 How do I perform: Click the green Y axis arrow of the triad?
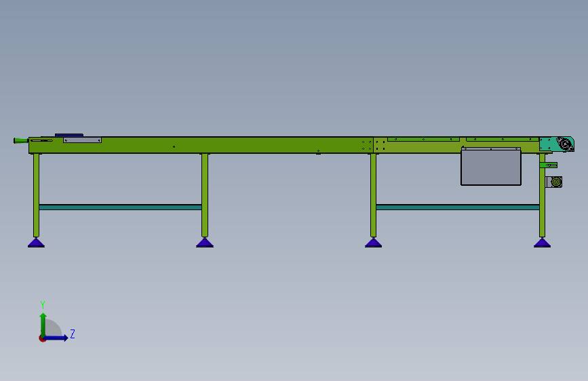coord(43,324)
